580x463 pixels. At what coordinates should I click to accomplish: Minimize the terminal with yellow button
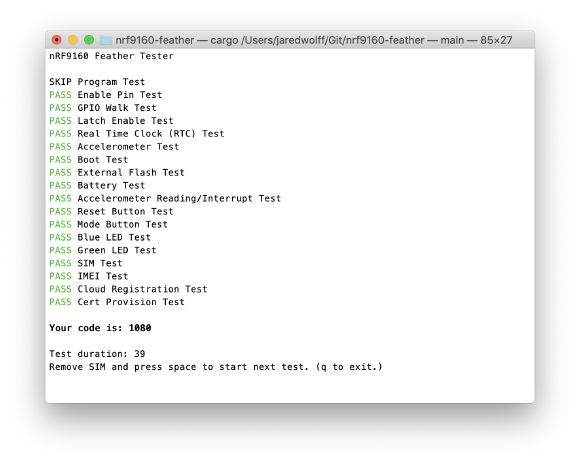click(73, 40)
